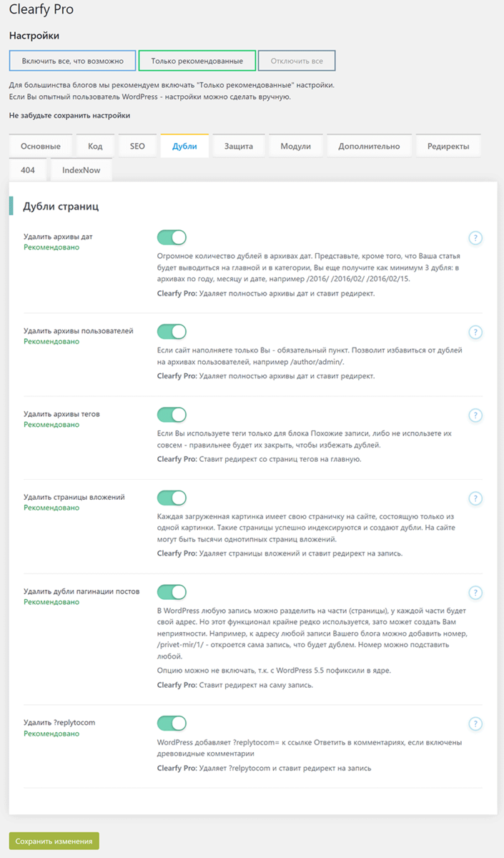The width and height of the screenshot is (504, 858).
Task: Open the SEO tab
Action: 137,146
